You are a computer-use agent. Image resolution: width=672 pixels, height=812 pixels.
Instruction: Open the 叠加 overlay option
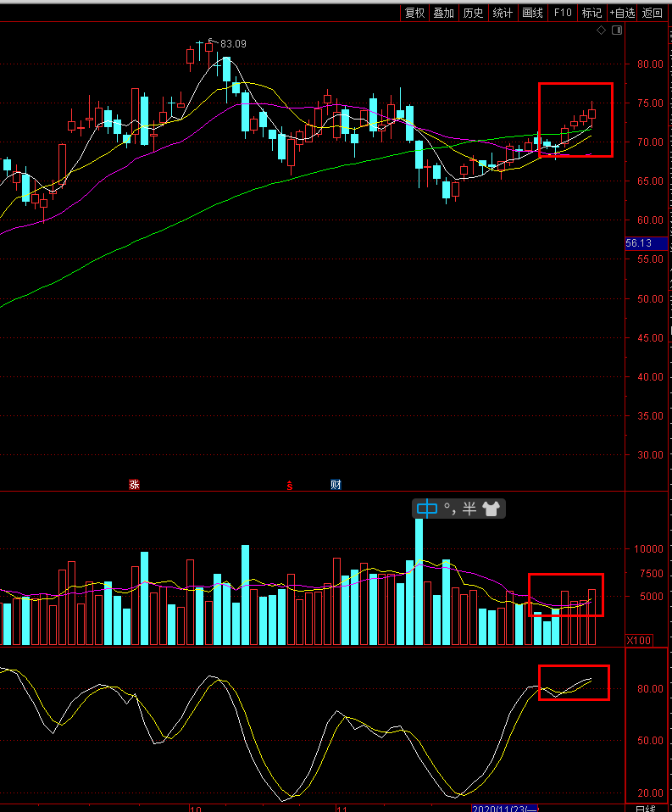(444, 13)
